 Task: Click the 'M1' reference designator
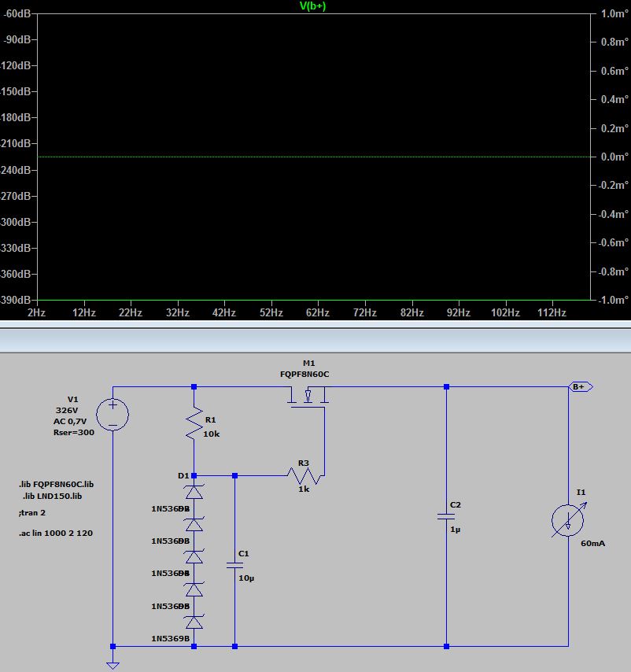point(308,363)
